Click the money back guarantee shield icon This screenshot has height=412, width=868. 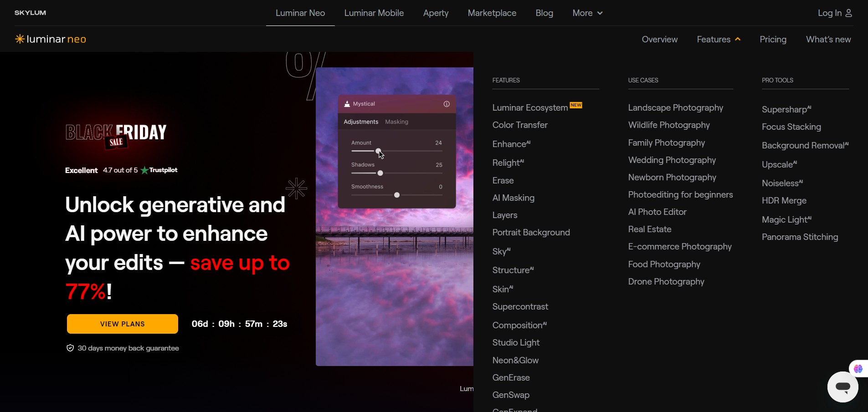click(x=70, y=348)
